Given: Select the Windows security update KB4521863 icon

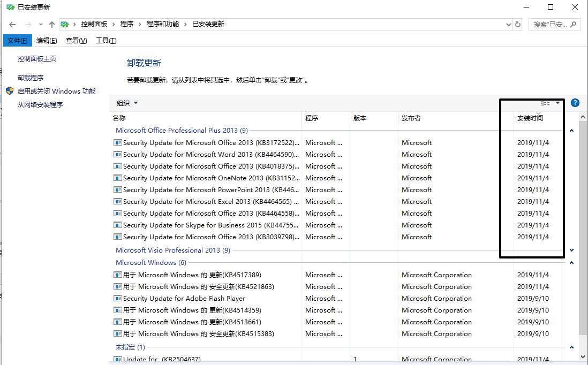Looking at the screenshot, I should coord(118,287).
